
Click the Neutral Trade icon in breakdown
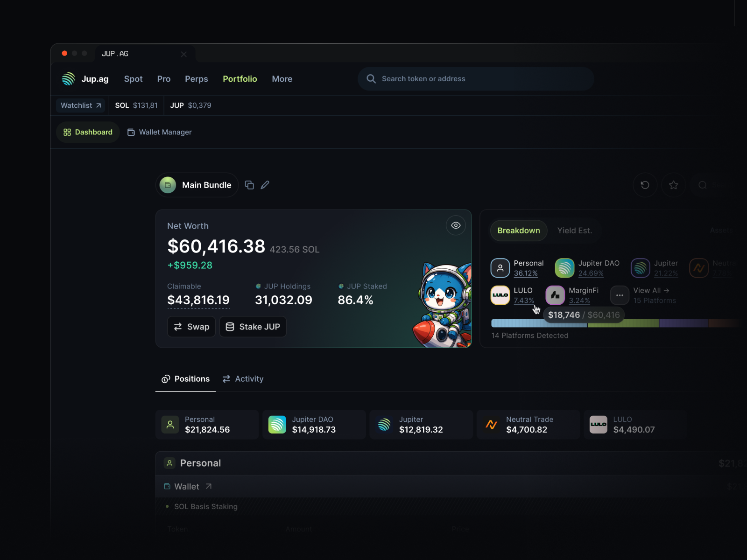click(x=699, y=268)
